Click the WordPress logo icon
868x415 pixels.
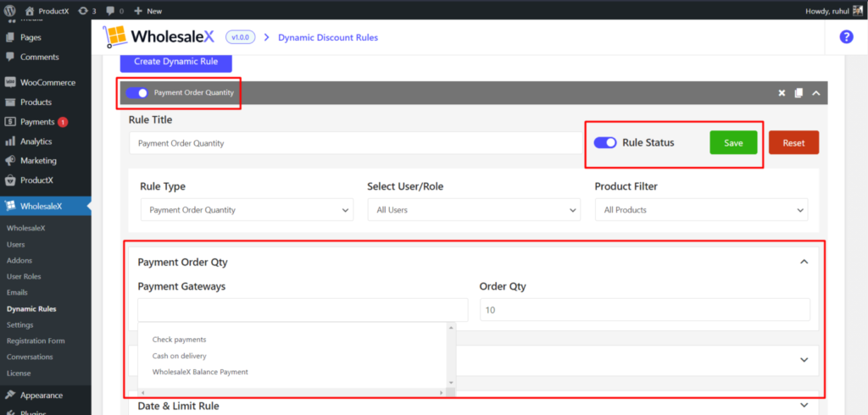(10, 10)
